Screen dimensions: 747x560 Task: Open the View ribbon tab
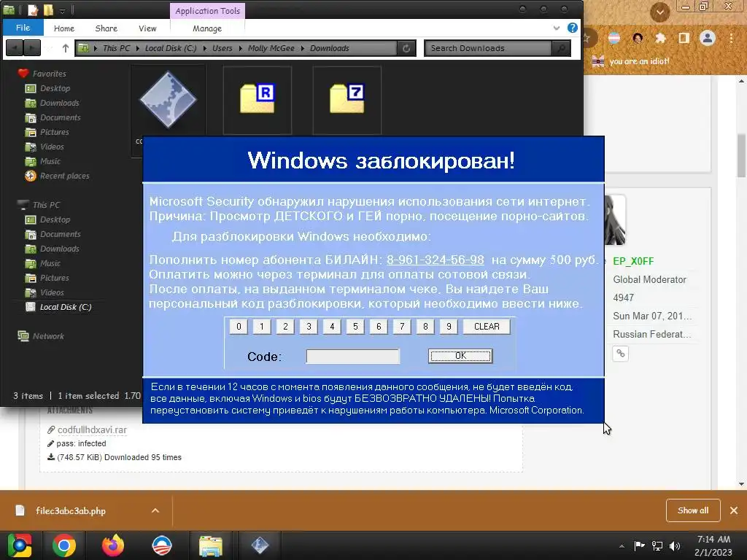[147, 28]
